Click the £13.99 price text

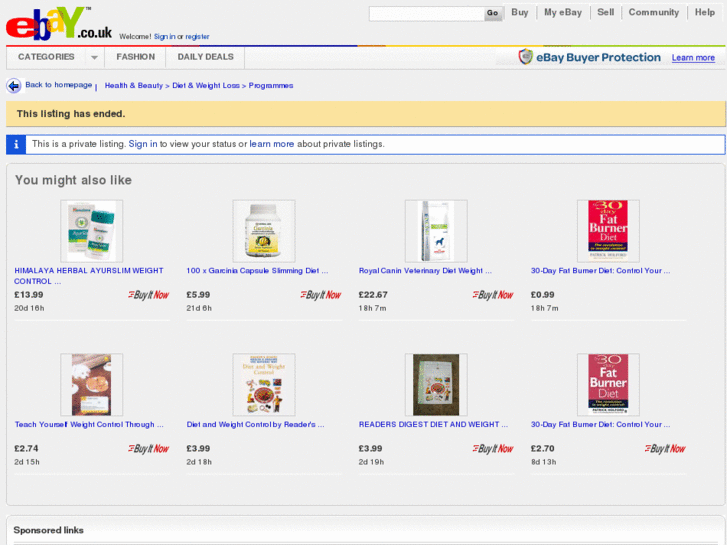click(x=29, y=295)
